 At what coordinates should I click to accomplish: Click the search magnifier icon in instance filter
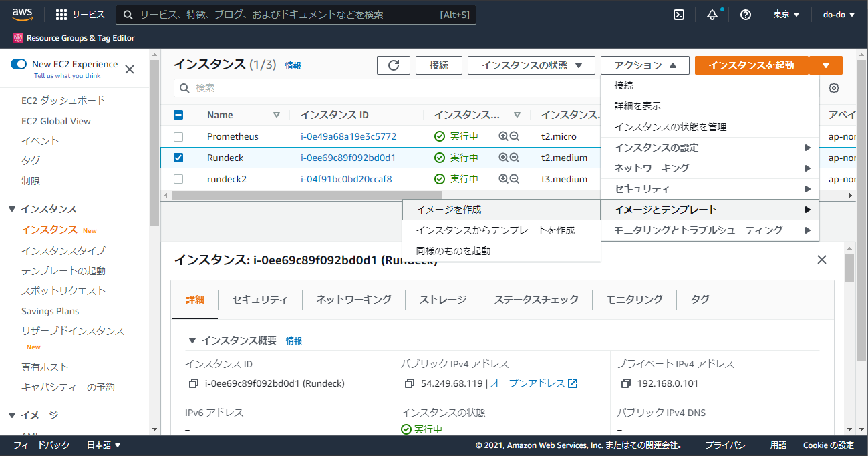[x=185, y=88]
